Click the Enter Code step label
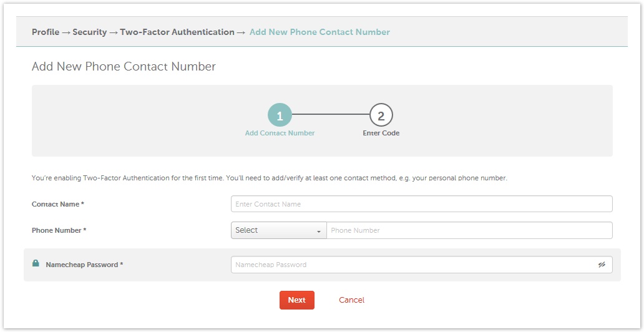 [381, 133]
